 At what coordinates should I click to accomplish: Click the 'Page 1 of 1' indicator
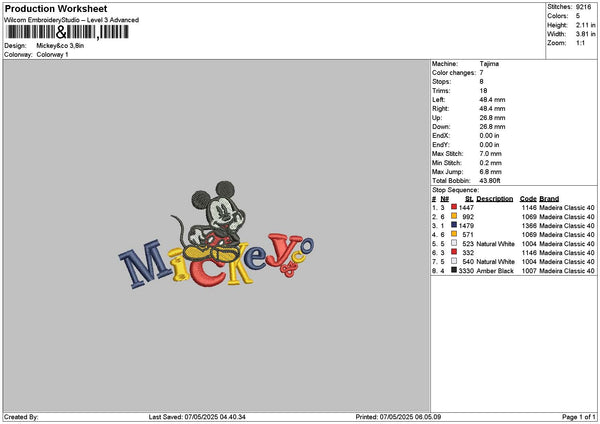[579, 417]
